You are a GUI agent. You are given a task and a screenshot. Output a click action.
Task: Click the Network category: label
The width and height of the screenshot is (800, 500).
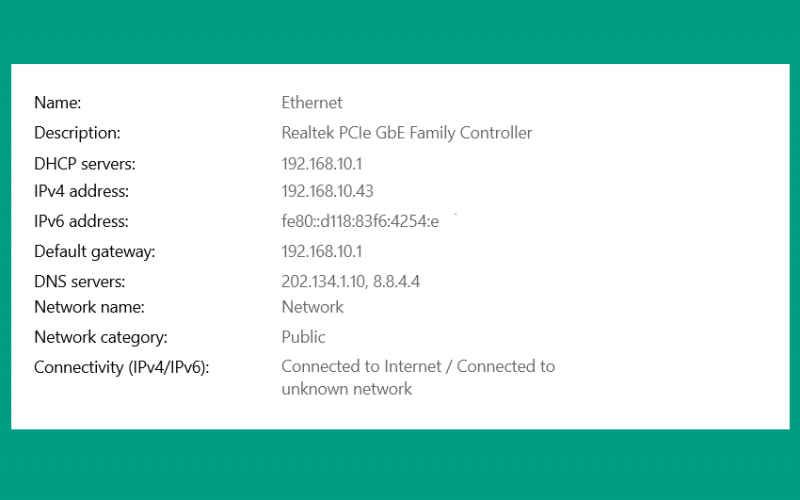(101, 337)
